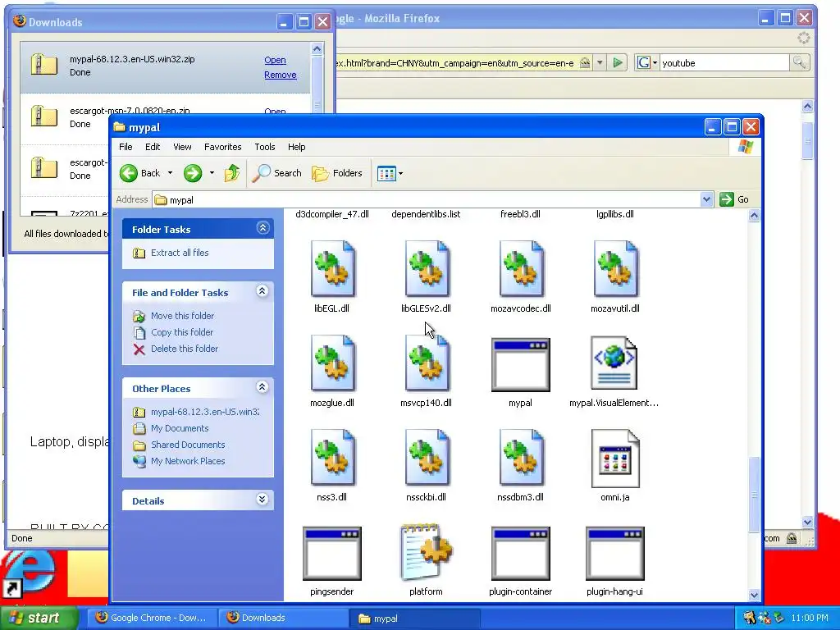The height and width of the screenshot is (630, 840).
Task: Remove mypal-68.12.3 zip from Downloads list
Action: pyautogui.click(x=281, y=75)
